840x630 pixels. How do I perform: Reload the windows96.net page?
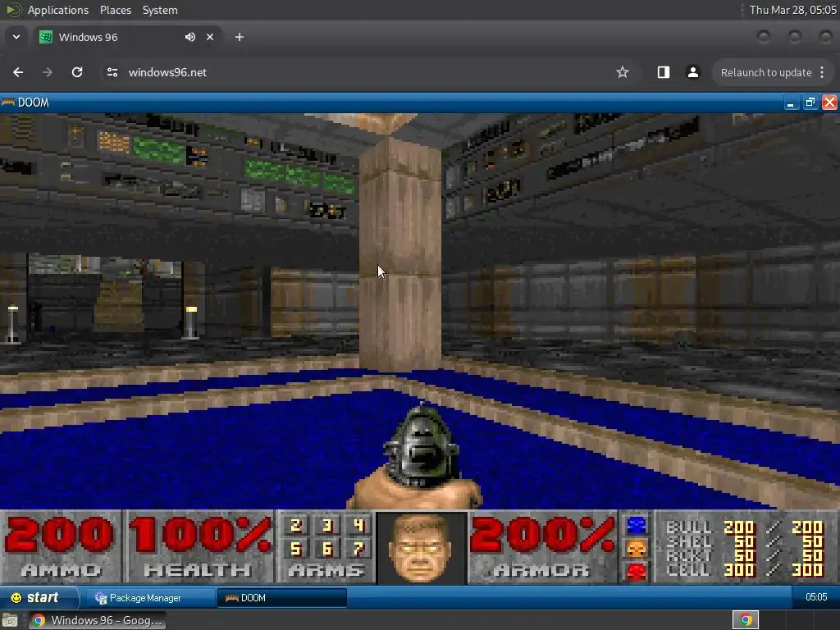pos(77,72)
